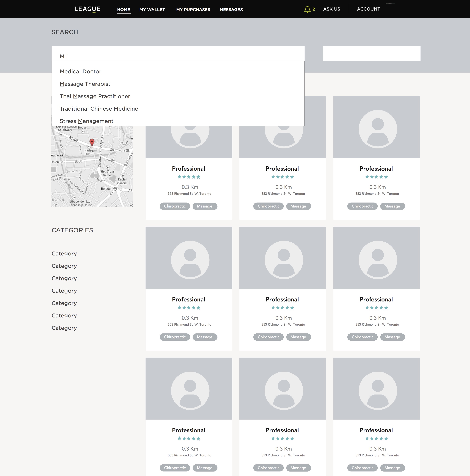Click avatar of top-right professional card
This screenshot has width=470, height=476.
(x=378, y=129)
